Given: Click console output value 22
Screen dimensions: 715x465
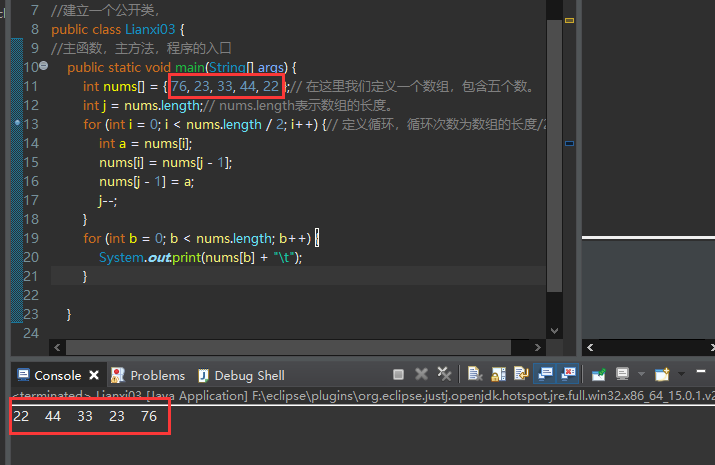Looking at the screenshot, I should pyautogui.click(x=21, y=416).
